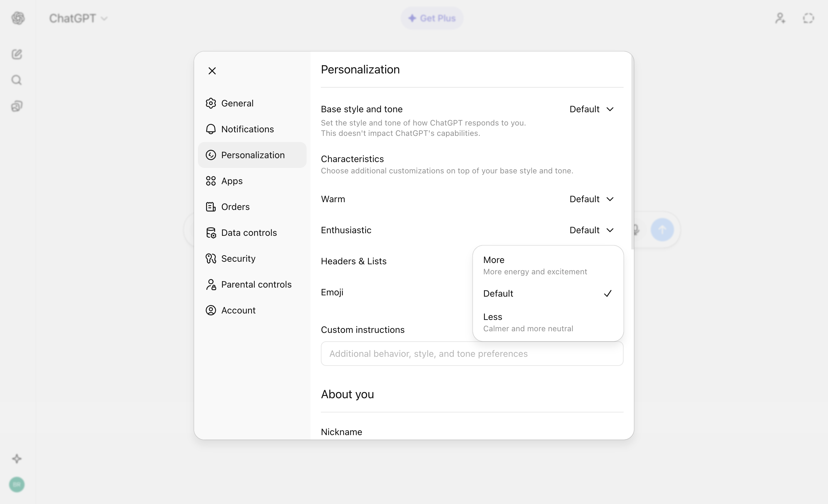The image size is (828, 504).
Task: Go to the General settings tab
Action: tap(252, 103)
